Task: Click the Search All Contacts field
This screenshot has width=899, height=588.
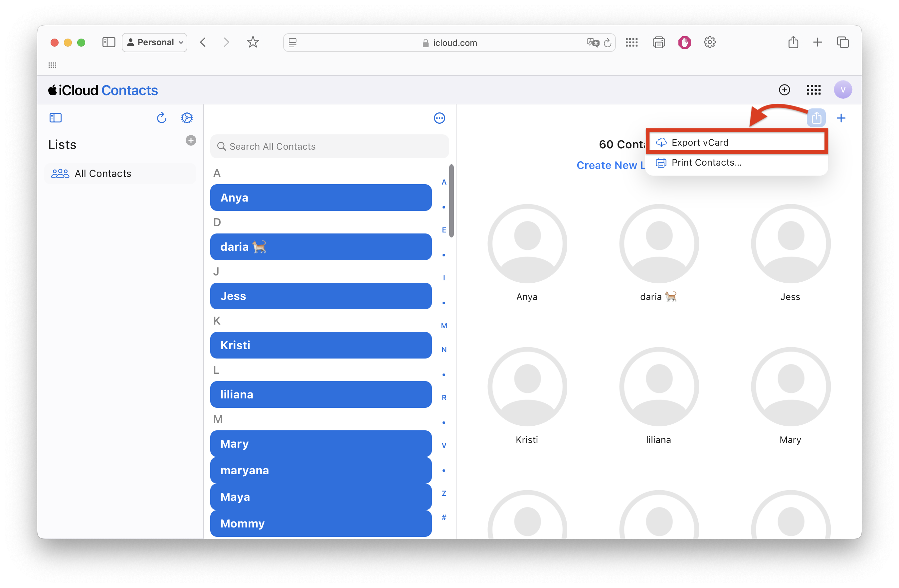Action: tap(329, 147)
